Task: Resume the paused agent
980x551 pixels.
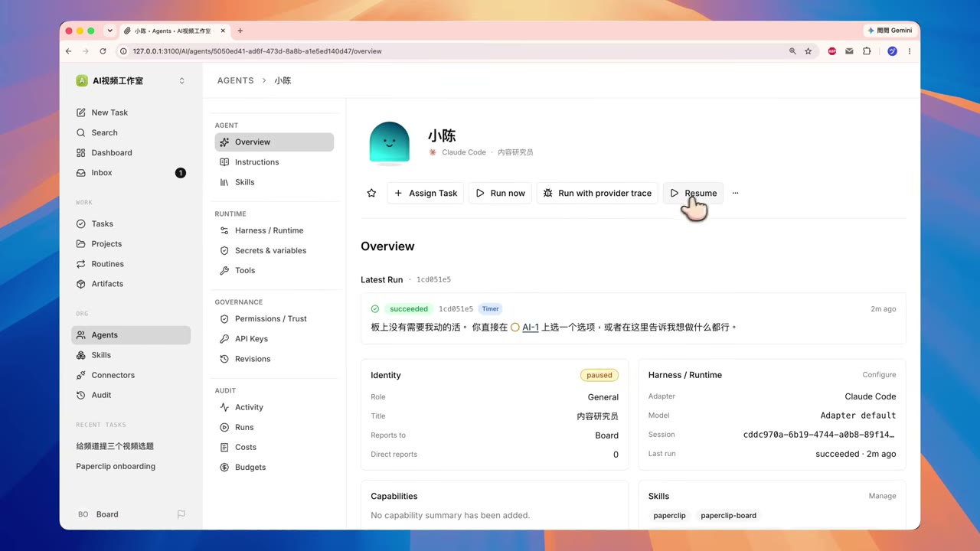Action: [x=693, y=193]
